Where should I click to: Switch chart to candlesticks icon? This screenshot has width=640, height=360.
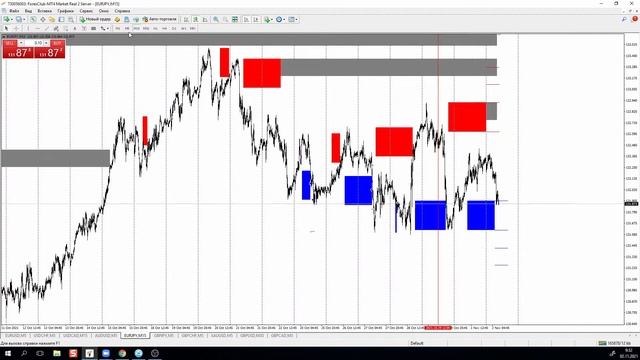coord(196,19)
